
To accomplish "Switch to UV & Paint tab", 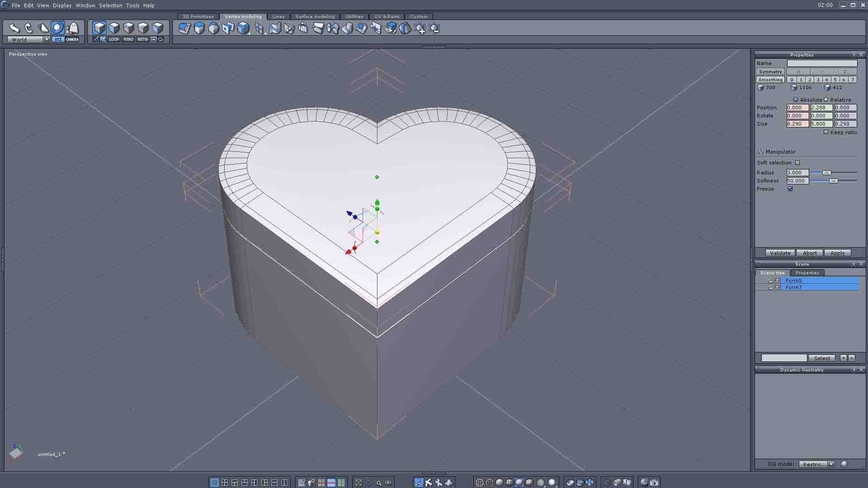I will pyautogui.click(x=387, y=16).
